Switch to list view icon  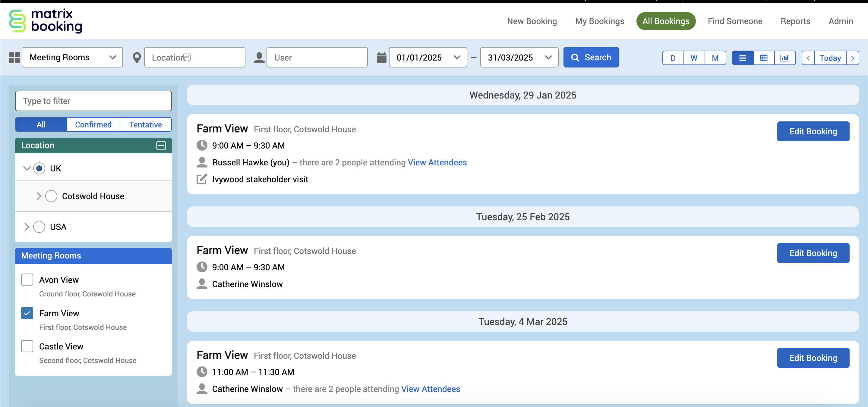click(742, 58)
